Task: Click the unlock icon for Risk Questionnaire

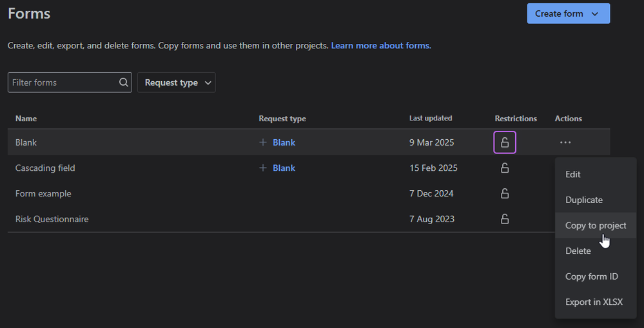Action: [505, 219]
